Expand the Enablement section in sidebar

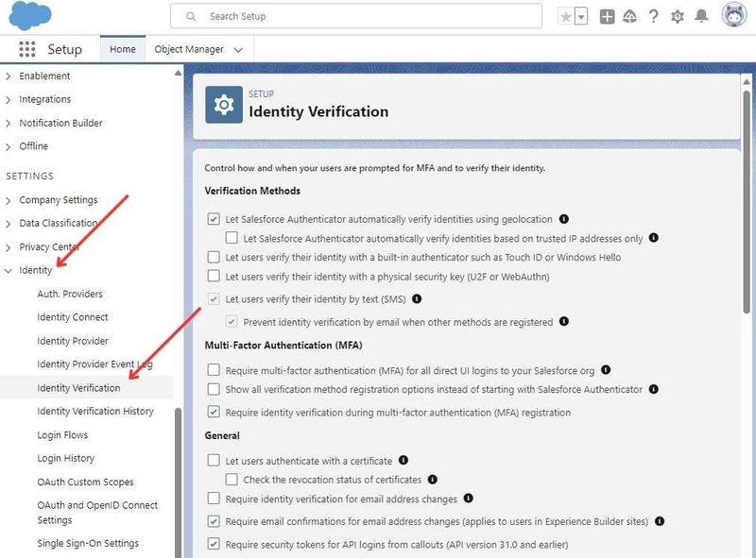coord(9,76)
